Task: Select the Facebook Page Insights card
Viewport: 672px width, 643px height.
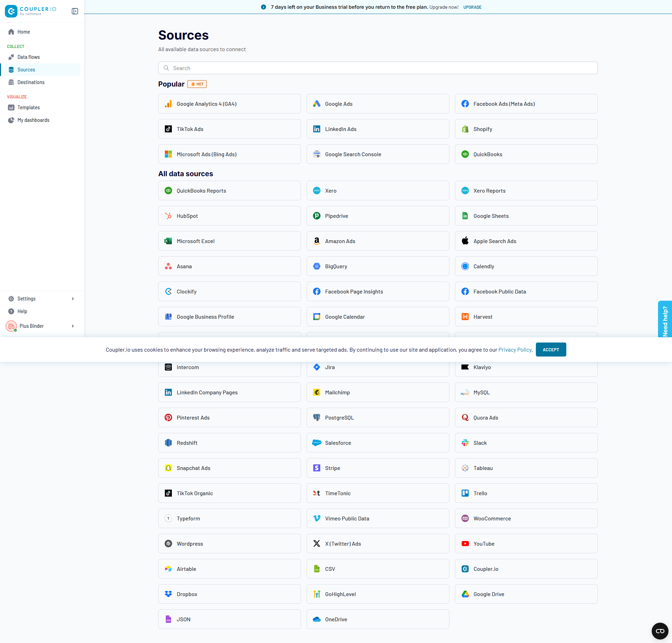Action: coord(378,292)
